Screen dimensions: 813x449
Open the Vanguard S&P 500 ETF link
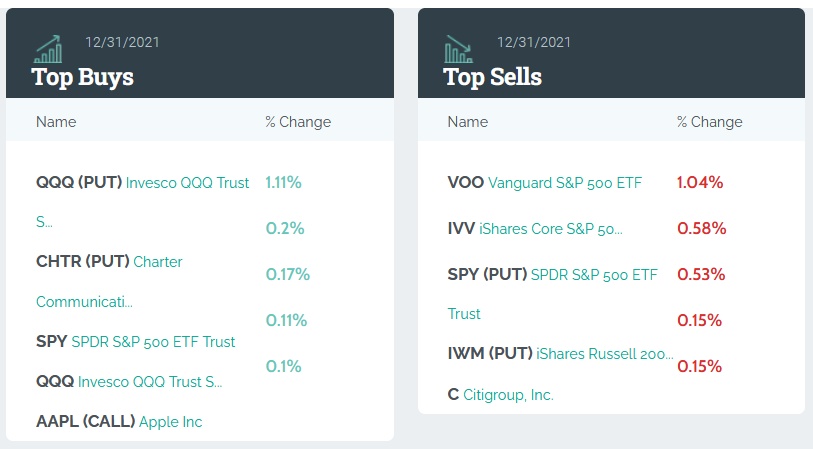tap(565, 183)
